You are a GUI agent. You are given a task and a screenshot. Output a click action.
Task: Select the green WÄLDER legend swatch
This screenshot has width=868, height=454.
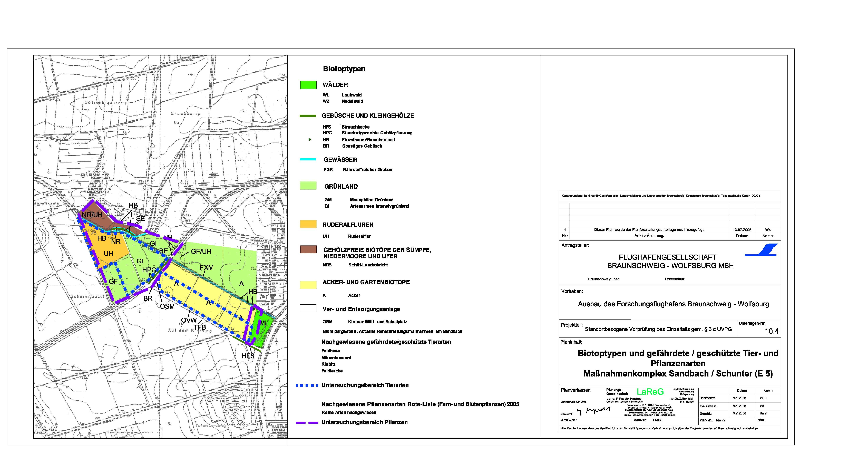click(308, 85)
